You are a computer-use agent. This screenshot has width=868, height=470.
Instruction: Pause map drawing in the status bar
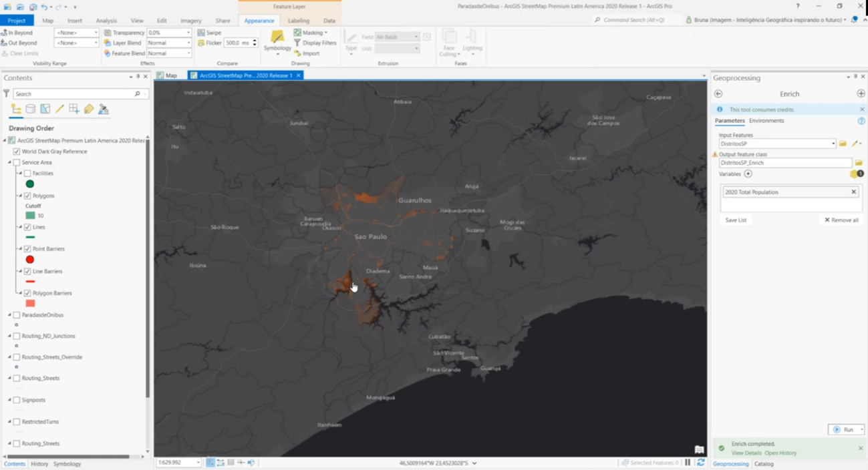688,463
